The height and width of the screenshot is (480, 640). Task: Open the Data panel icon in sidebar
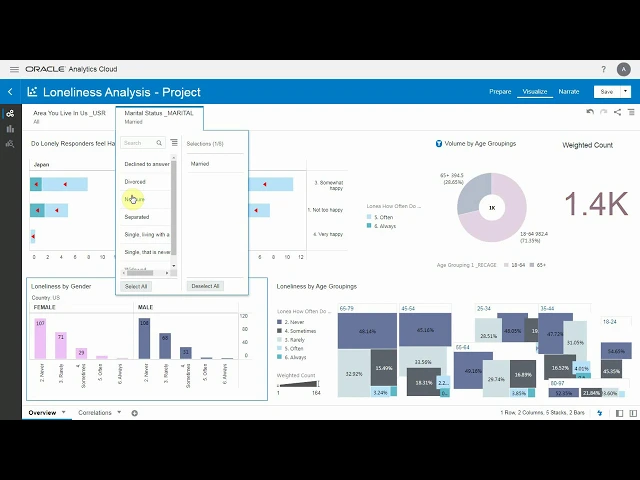tap(10, 113)
